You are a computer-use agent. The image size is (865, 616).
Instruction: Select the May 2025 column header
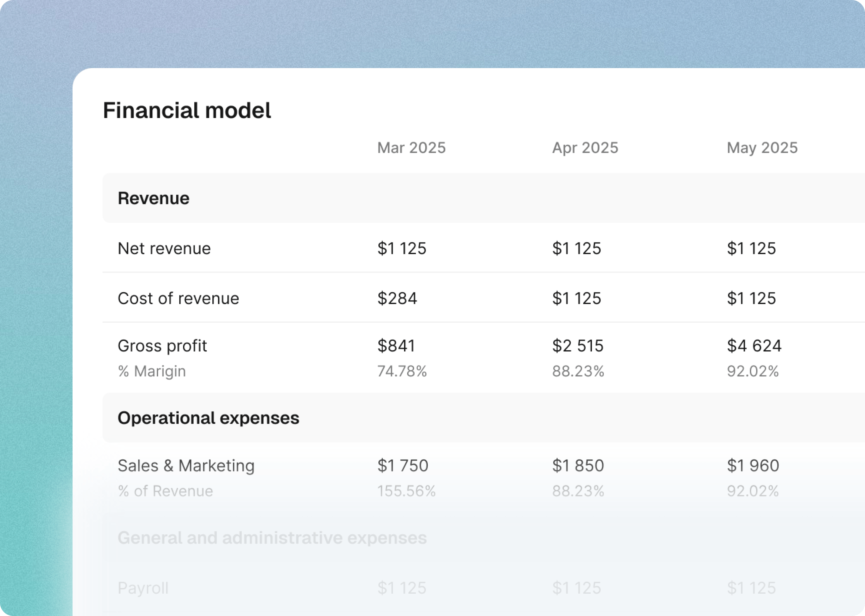point(762,148)
